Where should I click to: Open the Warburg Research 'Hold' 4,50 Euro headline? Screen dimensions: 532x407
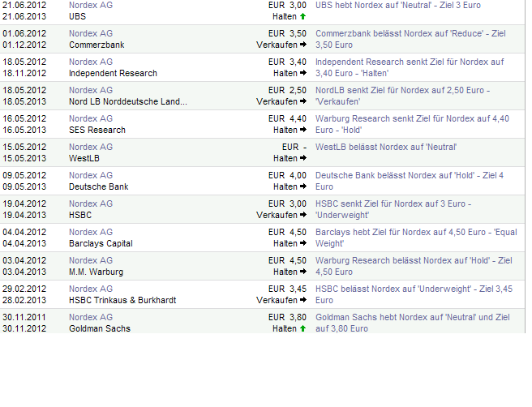click(x=414, y=266)
